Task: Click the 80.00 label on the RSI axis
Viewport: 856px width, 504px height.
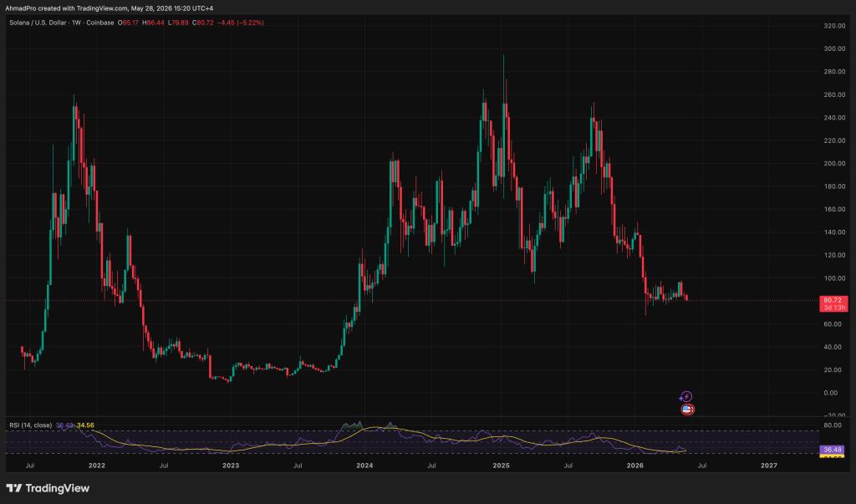Action: (x=833, y=425)
